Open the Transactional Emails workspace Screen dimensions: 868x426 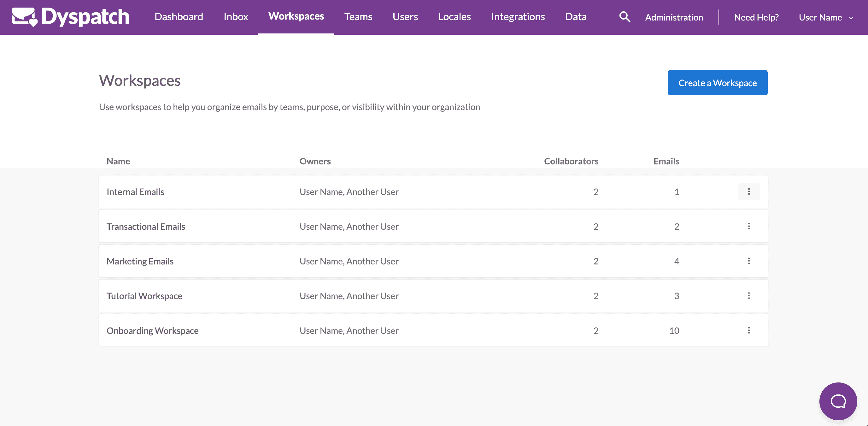click(146, 227)
